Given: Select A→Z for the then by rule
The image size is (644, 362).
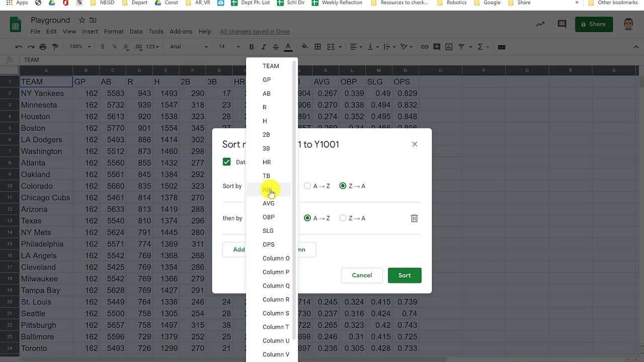Looking at the screenshot, I should [x=307, y=218].
